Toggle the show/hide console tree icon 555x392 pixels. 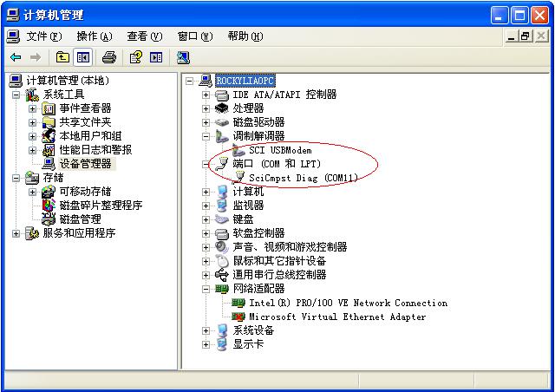(83, 57)
